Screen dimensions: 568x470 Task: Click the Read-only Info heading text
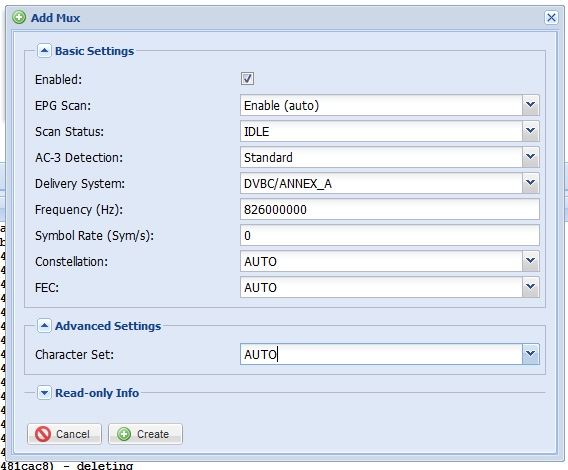(97, 393)
